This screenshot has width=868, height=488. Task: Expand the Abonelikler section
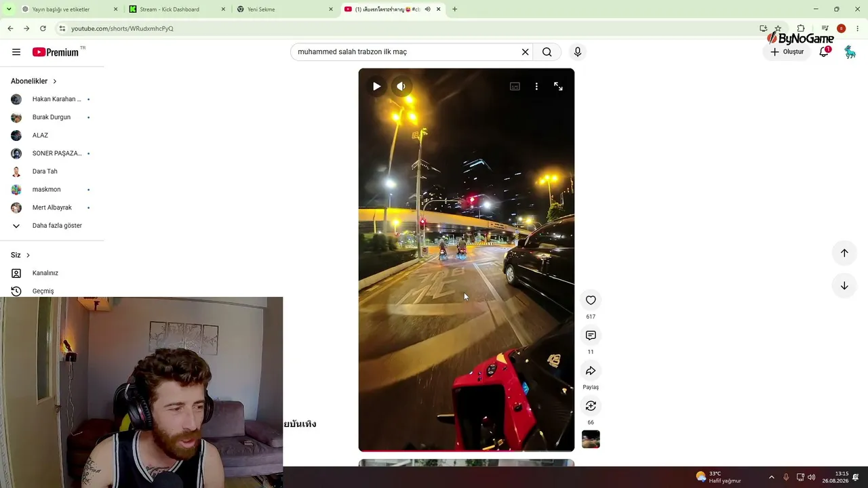tap(34, 81)
